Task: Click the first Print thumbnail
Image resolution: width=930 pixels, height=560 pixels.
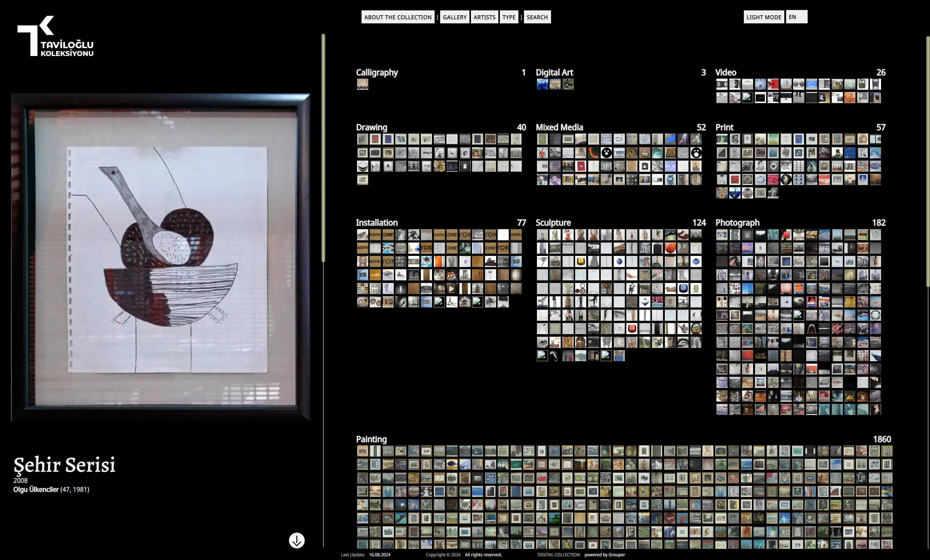Action: pyautogui.click(x=722, y=139)
